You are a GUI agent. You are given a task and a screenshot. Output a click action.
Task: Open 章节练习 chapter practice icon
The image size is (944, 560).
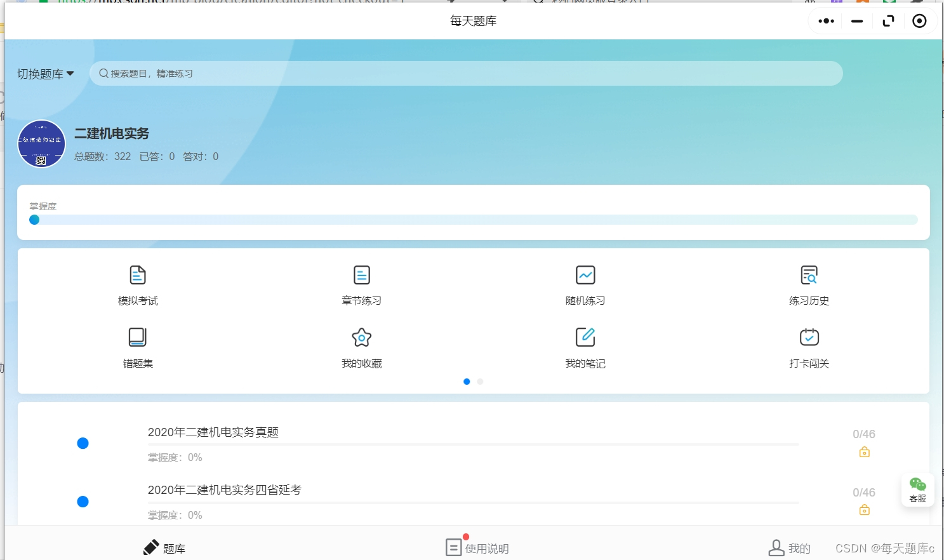pos(362,275)
